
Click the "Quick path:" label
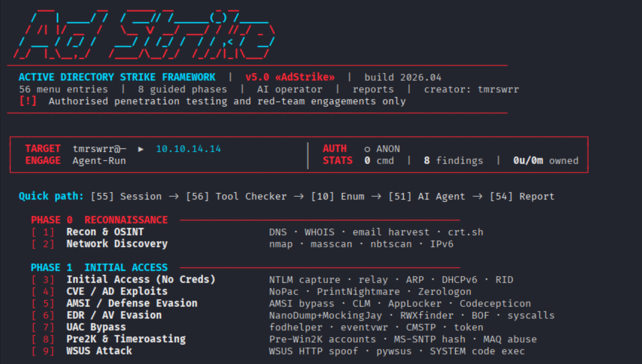tap(51, 196)
